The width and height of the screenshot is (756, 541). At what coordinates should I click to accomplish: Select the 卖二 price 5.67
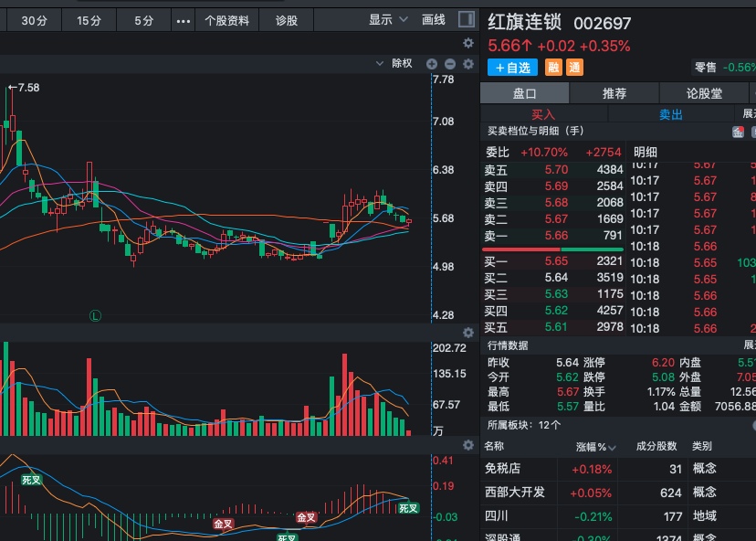coord(556,219)
